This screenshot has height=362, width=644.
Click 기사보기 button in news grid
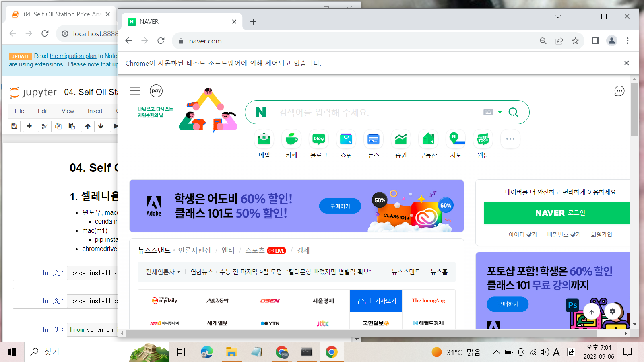click(x=386, y=301)
